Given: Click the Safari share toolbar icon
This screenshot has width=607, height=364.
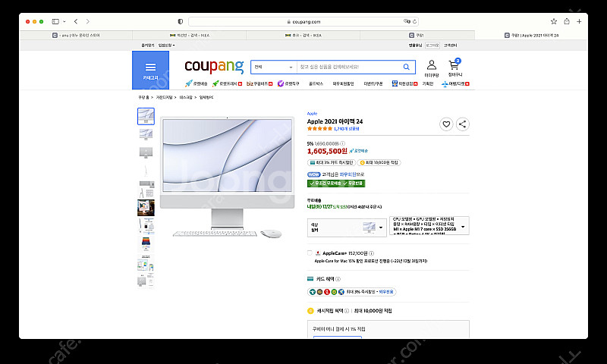Looking at the screenshot, I should pyautogui.click(x=567, y=22).
